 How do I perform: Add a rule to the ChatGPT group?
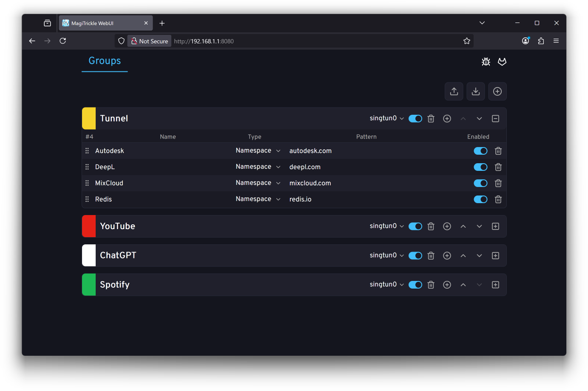tap(447, 255)
